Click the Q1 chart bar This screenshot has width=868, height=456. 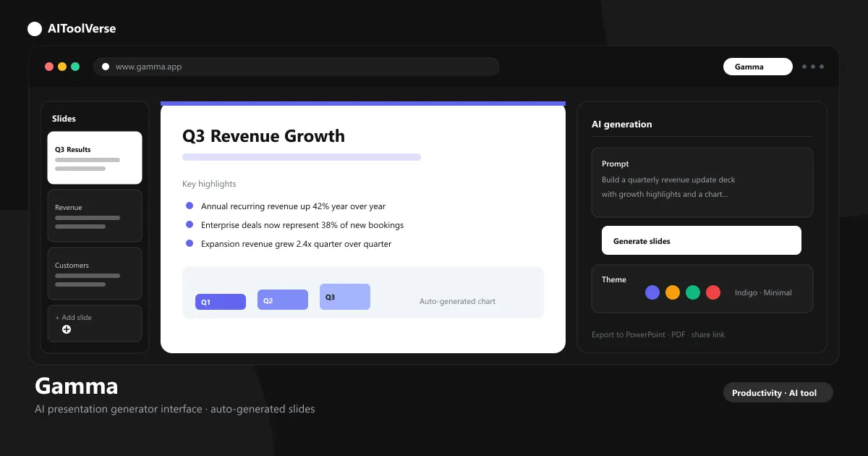(221, 302)
